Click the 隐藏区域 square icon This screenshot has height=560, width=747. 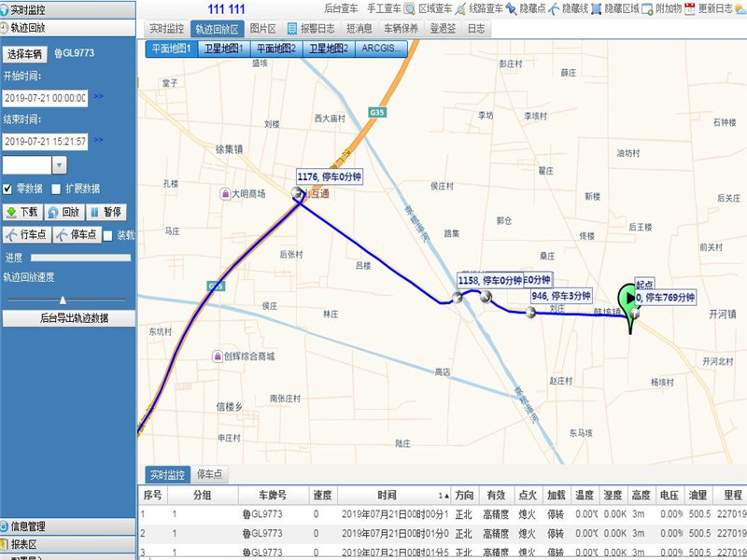coord(596,8)
